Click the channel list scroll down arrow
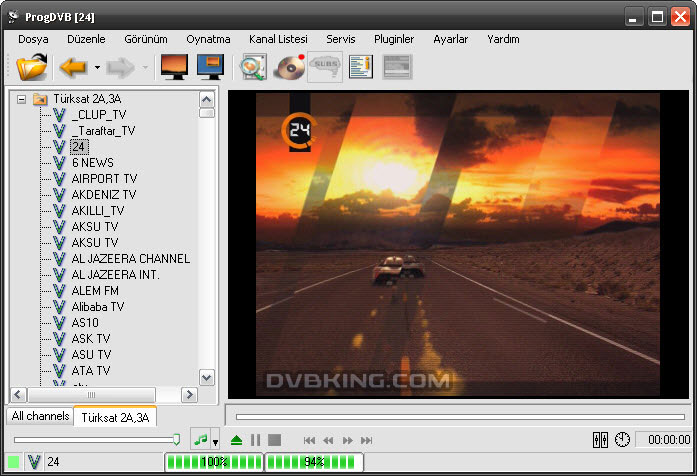 tap(207, 378)
